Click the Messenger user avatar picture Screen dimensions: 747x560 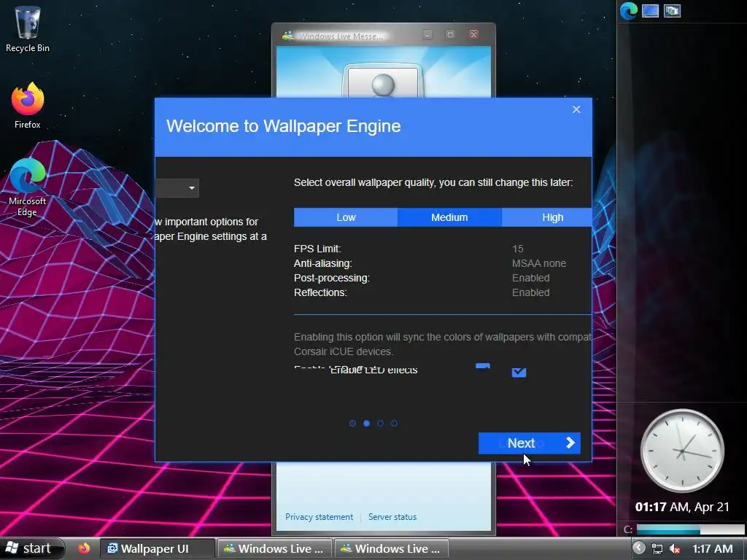383,81
